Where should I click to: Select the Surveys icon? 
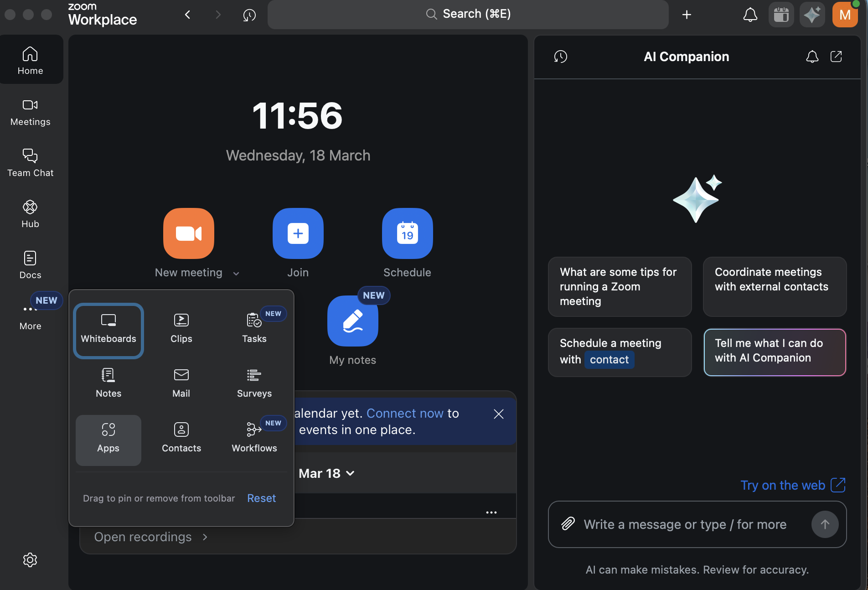point(254,383)
